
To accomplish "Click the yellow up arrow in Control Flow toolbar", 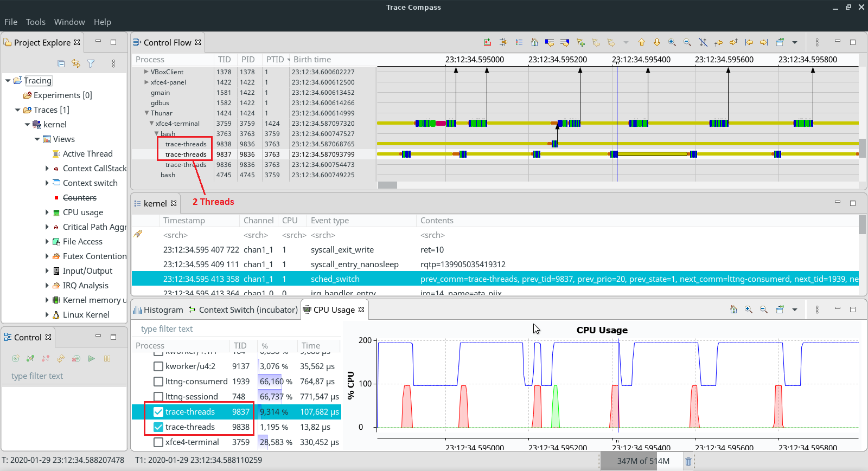I will click(642, 42).
